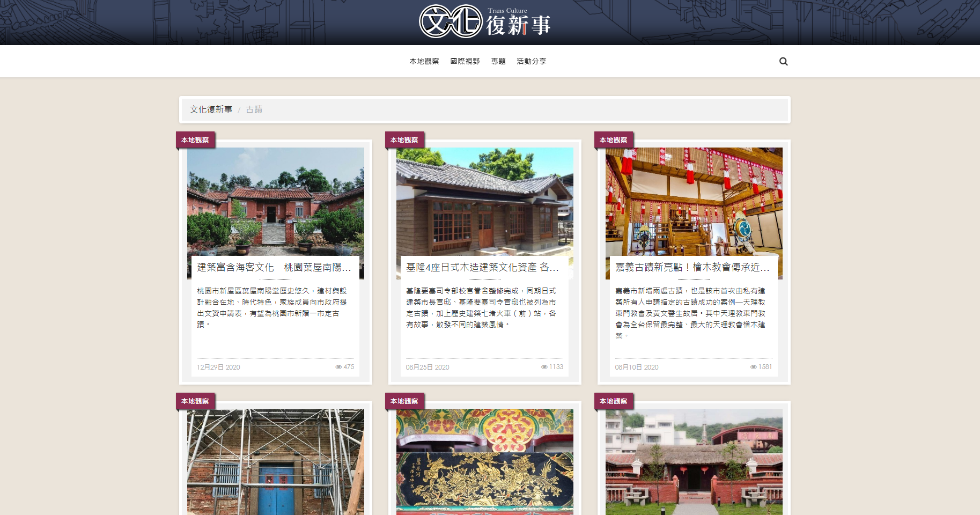980x515 pixels.
Task: Open the 嘉義古蹟新亮點 article title
Action: (x=692, y=267)
